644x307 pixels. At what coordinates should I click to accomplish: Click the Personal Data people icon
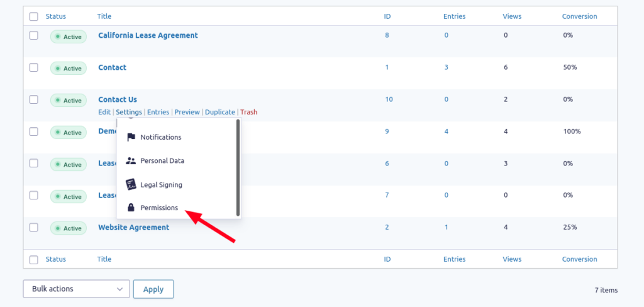click(131, 160)
